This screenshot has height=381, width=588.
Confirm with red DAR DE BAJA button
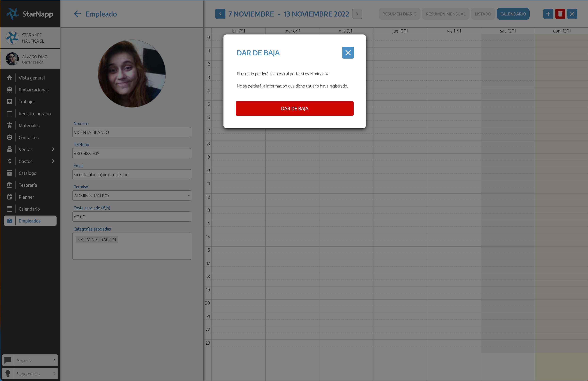click(x=294, y=108)
